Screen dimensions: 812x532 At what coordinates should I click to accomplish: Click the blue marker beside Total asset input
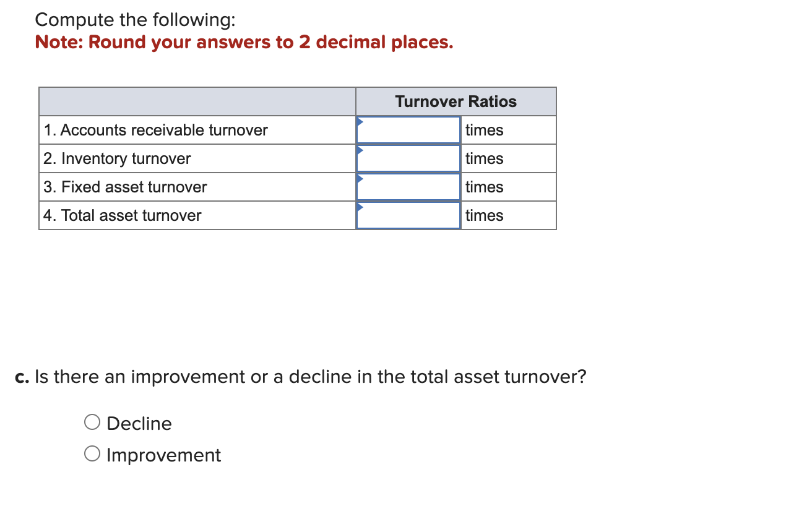tap(359, 206)
